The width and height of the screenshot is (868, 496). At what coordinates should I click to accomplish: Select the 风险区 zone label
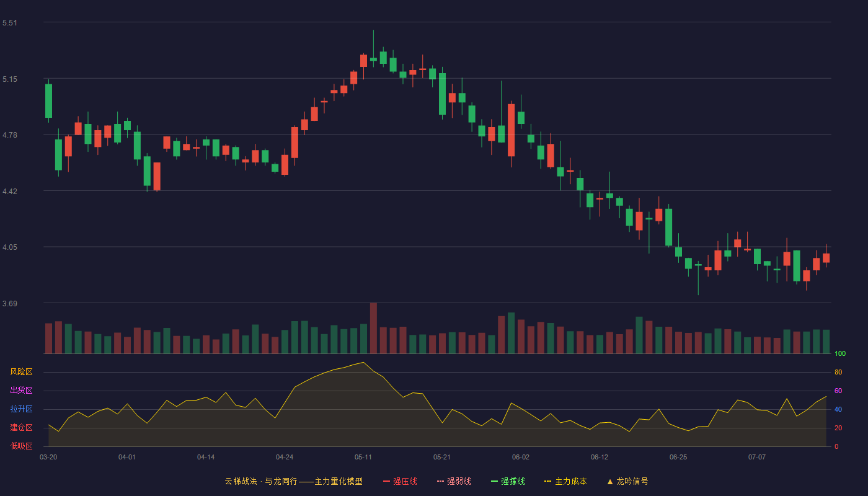click(x=21, y=372)
